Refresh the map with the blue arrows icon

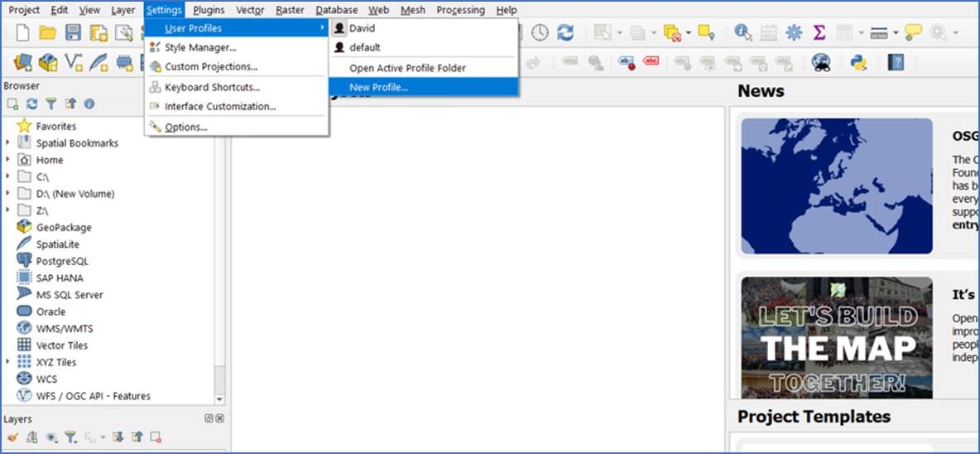(x=565, y=32)
